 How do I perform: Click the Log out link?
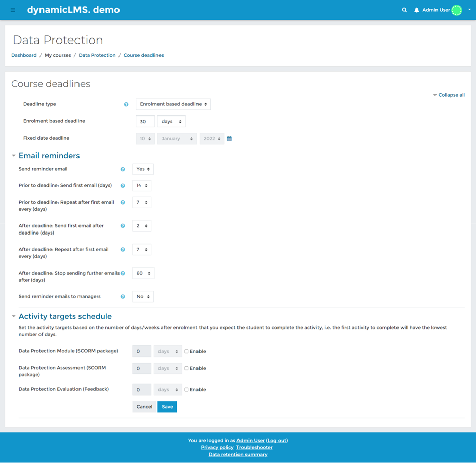277,441
